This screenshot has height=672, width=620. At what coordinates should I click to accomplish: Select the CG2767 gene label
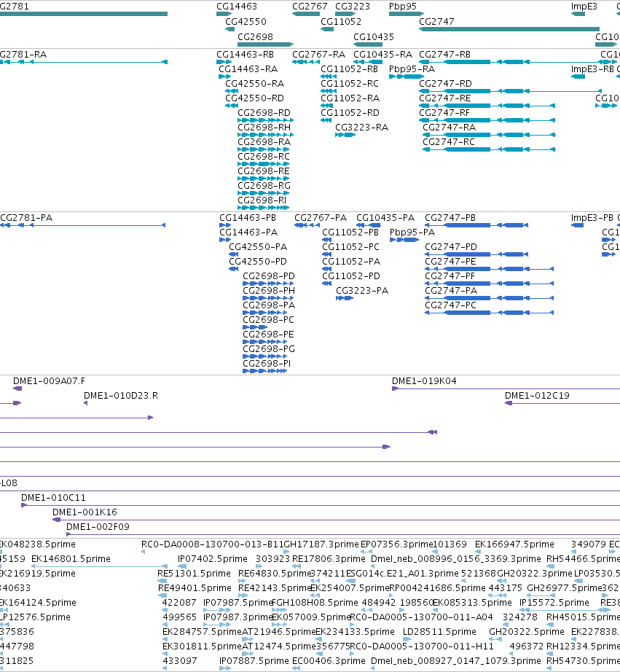pyautogui.click(x=310, y=7)
